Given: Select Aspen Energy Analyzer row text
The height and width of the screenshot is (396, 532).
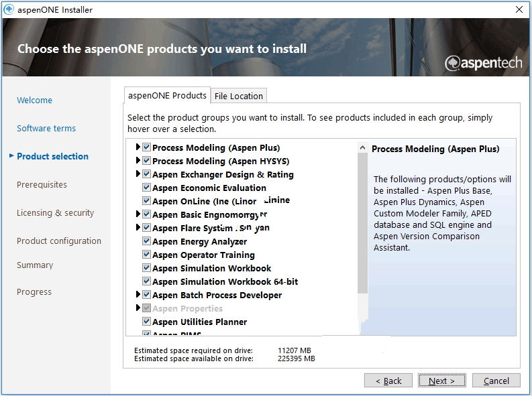Looking at the screenshot, I should pos(199,241).
